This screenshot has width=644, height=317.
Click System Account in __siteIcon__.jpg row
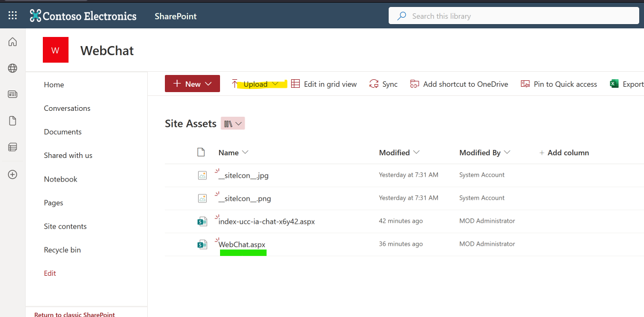[482, 175]
